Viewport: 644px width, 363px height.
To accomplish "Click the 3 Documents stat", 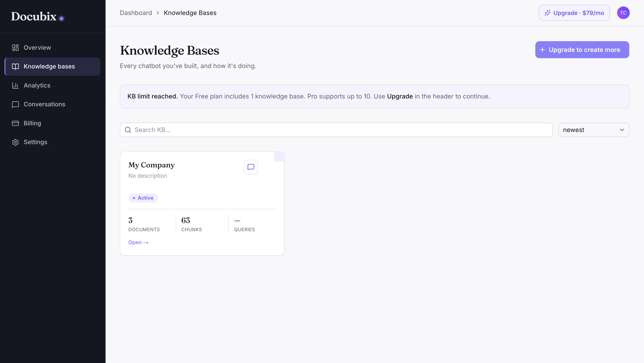I will click(x=144, y=224).
